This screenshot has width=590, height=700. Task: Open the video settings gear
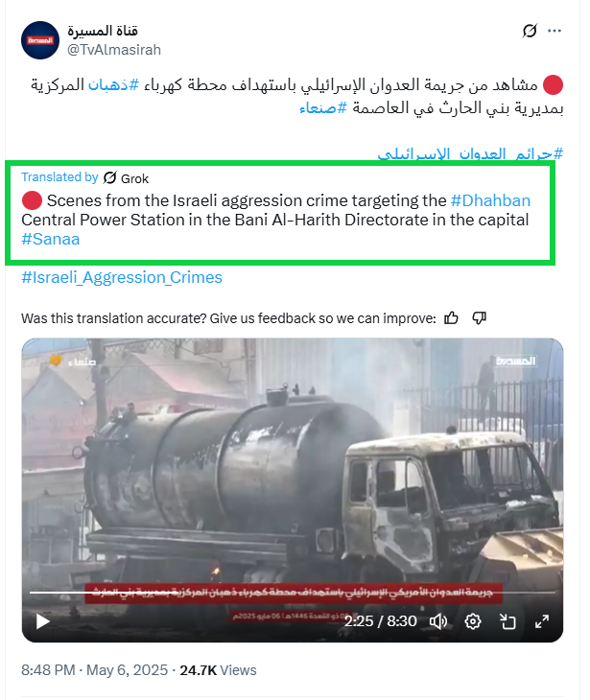[x=473, y=621]
